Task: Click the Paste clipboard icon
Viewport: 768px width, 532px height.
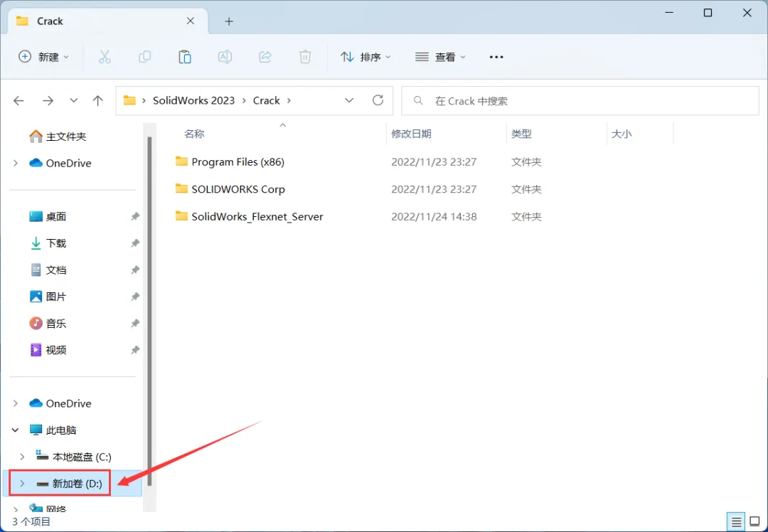Action: pos(185,57)
